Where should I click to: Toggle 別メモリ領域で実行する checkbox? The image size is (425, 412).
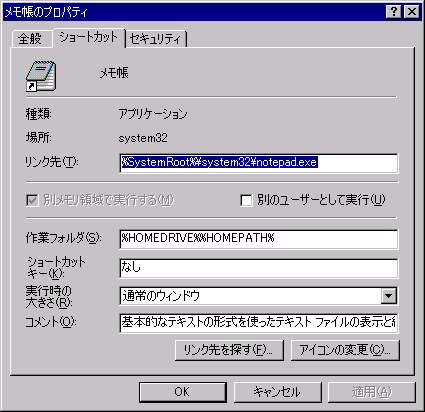pyautogui.click(x=32, y=201)
